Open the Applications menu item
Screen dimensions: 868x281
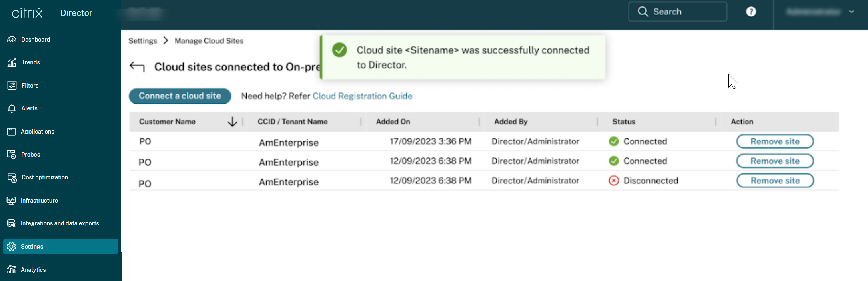[x=37, y=132]
